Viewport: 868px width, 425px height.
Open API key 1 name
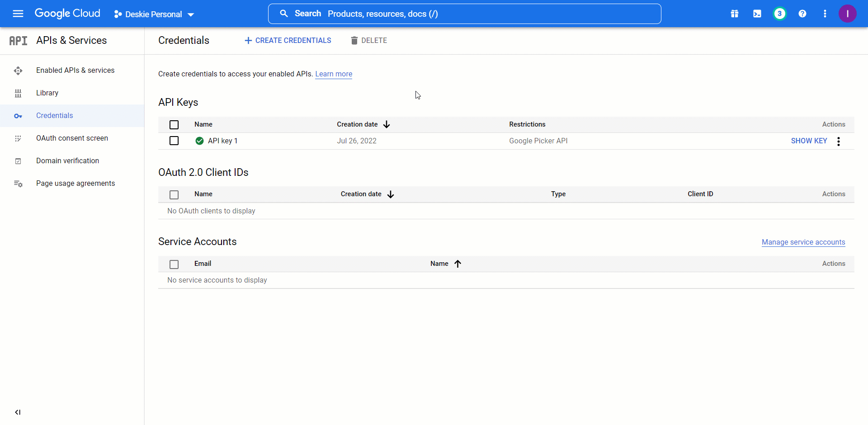(x=223, y=141)
